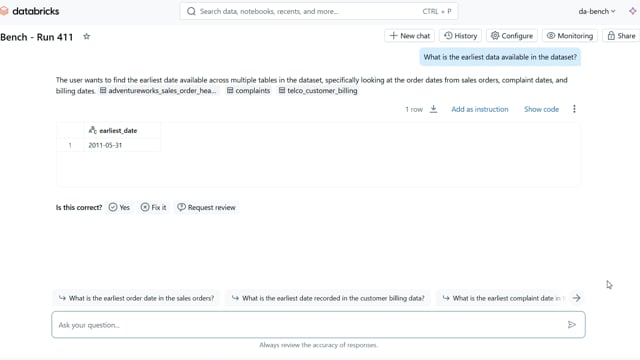The width and height of the screenshot is (640, 360).
Task: Expand the telco_customer_billing table chip
Action: 318,91
